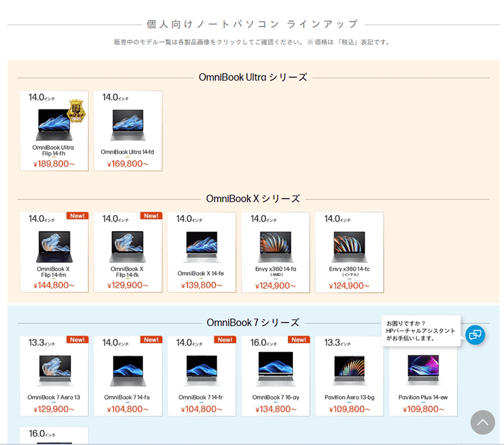This screenshot has width=504, height=445.
Task: Click the ¥109,800~ price of Pavilion Plus 14-ew
Action: point(423,409)
